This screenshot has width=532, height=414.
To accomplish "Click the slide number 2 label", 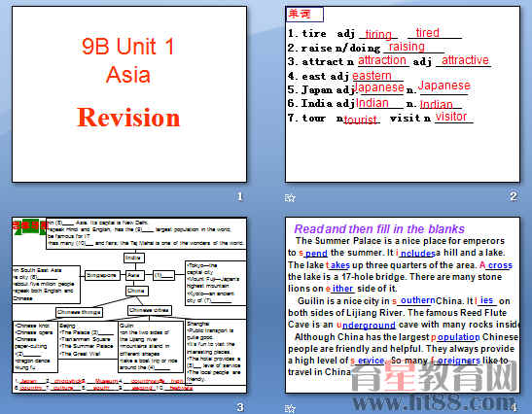I will 513,196.
